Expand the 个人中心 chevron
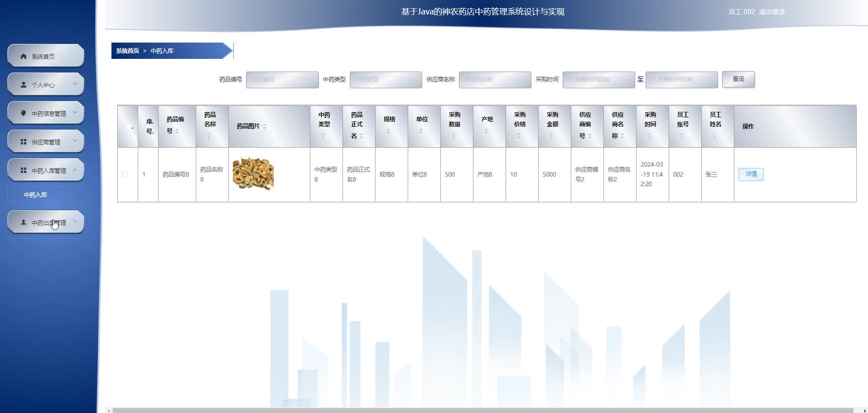Screen dimensions: 868x413 75,84
